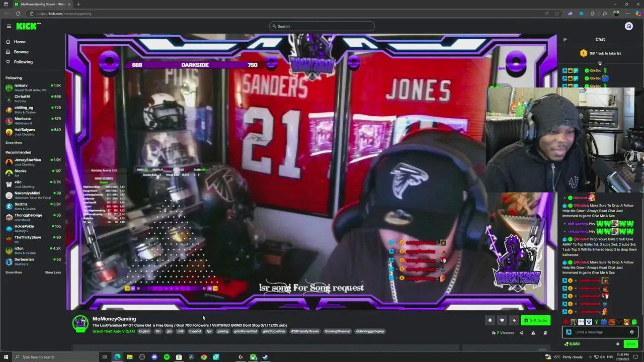Open HalfSalyans channel in sidebar

click(x=33, y=132)
